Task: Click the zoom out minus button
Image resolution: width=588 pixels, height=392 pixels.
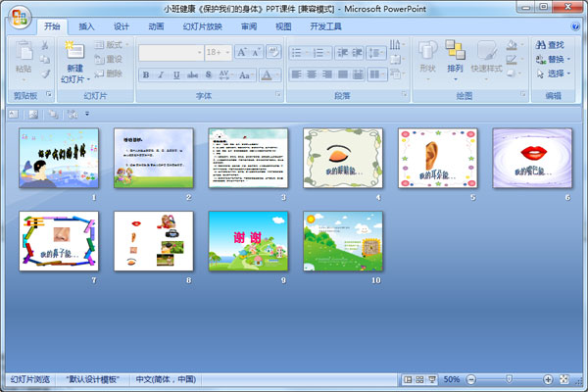Action: pyautogui.click(x=469, y=379)
